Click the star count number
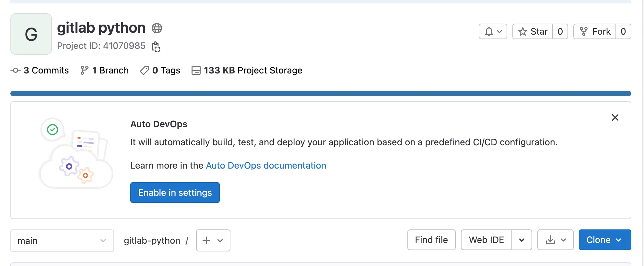The width and height of the screenshot is (644, 266). pos(560,31)
